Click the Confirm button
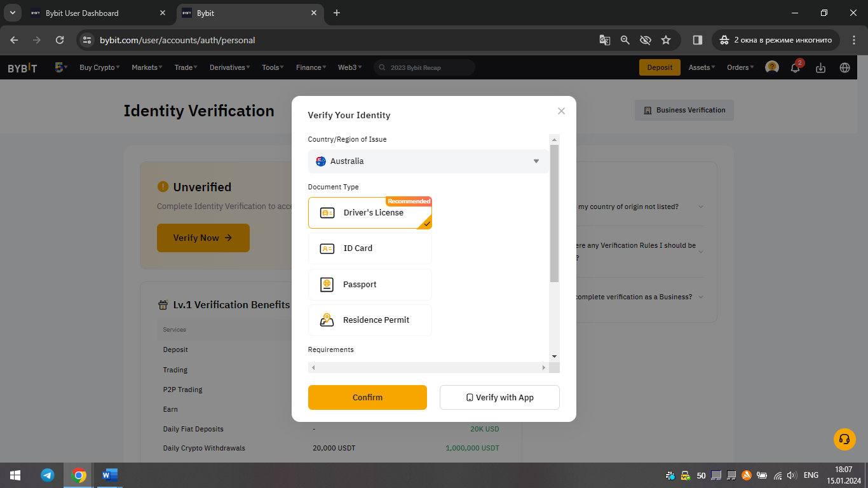868x488 pixels. pyautogui.click(x=367, y=398)
